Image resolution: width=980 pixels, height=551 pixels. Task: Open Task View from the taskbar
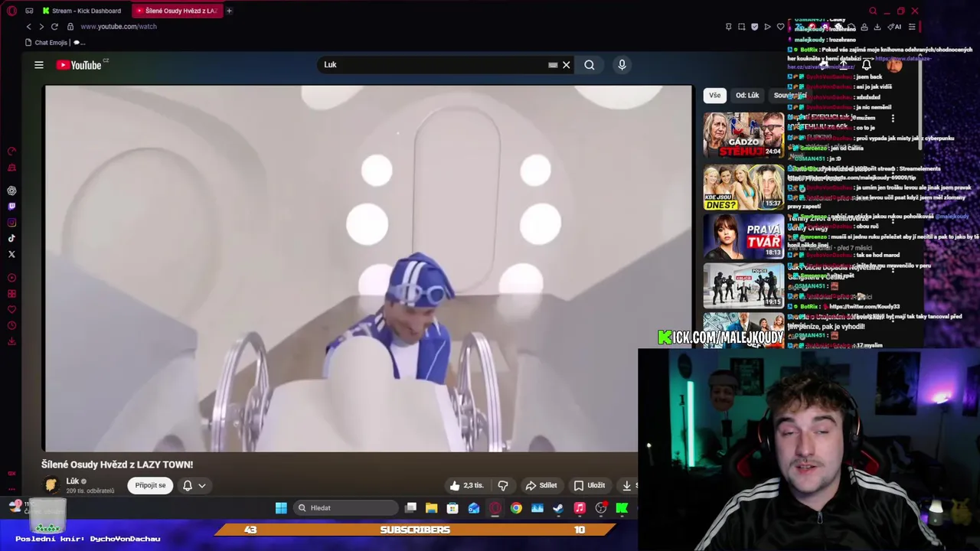(411, 508)
